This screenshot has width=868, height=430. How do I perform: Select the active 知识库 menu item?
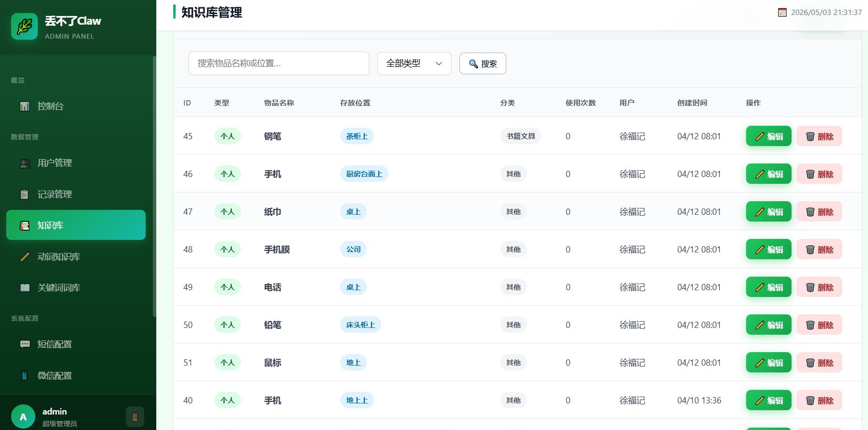[76, 225]
